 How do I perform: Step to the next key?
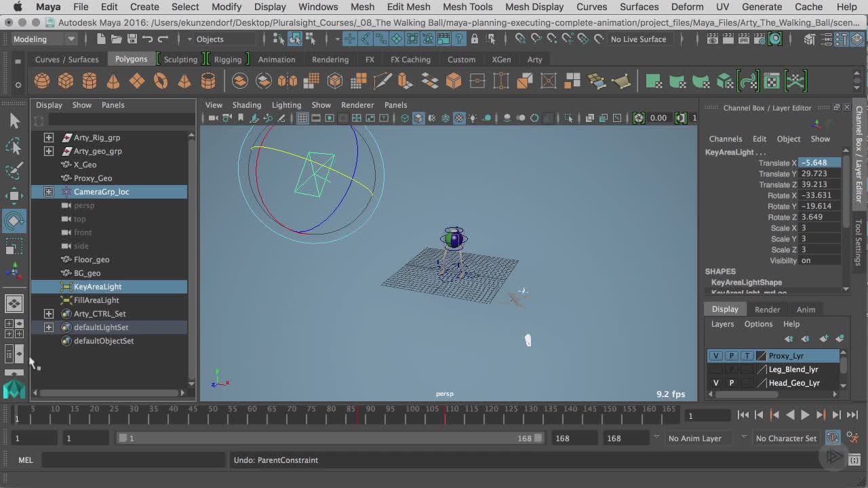821,415
